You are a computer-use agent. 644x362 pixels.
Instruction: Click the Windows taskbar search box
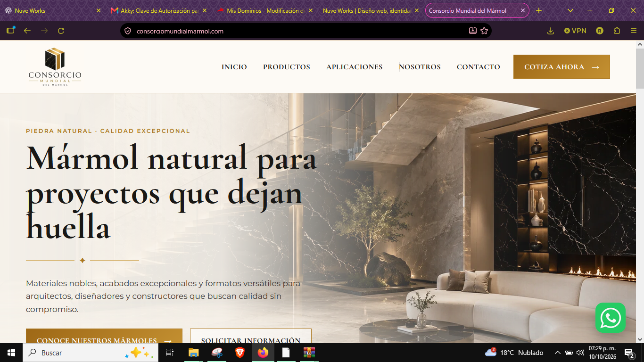(91, 353)
